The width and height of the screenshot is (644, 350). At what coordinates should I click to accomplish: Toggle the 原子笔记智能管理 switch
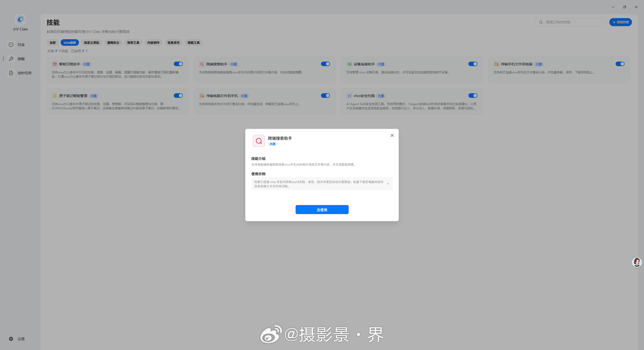tap(178, 96)
